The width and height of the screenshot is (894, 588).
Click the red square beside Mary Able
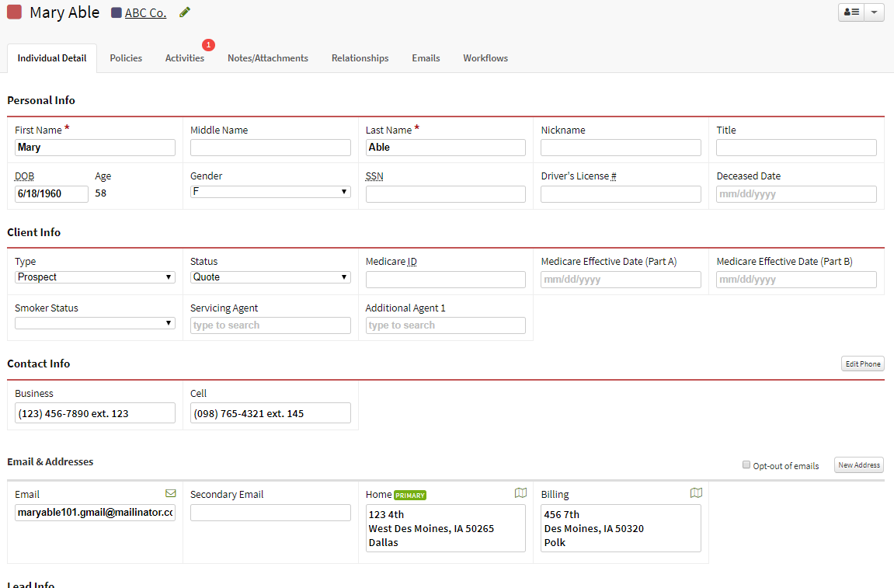[x=14, y=12]
